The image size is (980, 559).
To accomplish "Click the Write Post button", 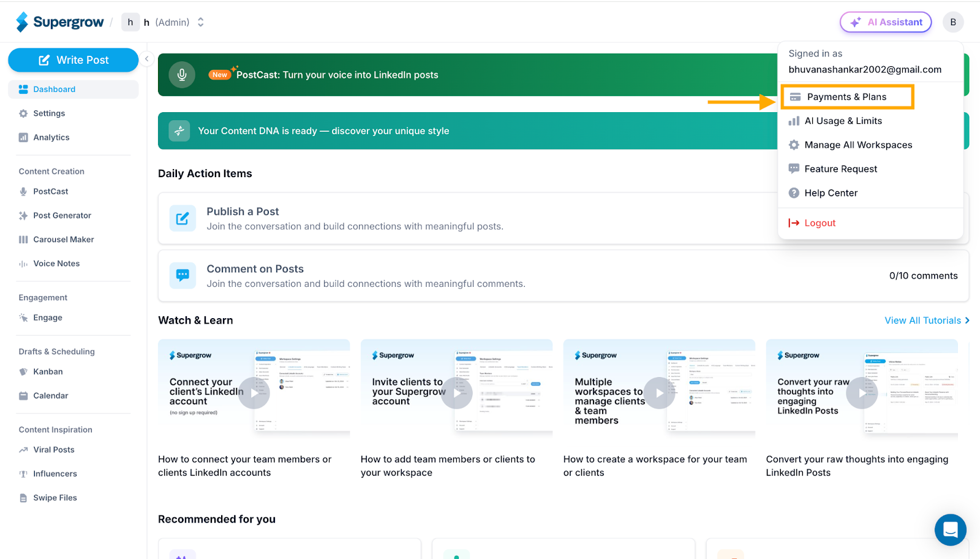I will coord(73,60).
